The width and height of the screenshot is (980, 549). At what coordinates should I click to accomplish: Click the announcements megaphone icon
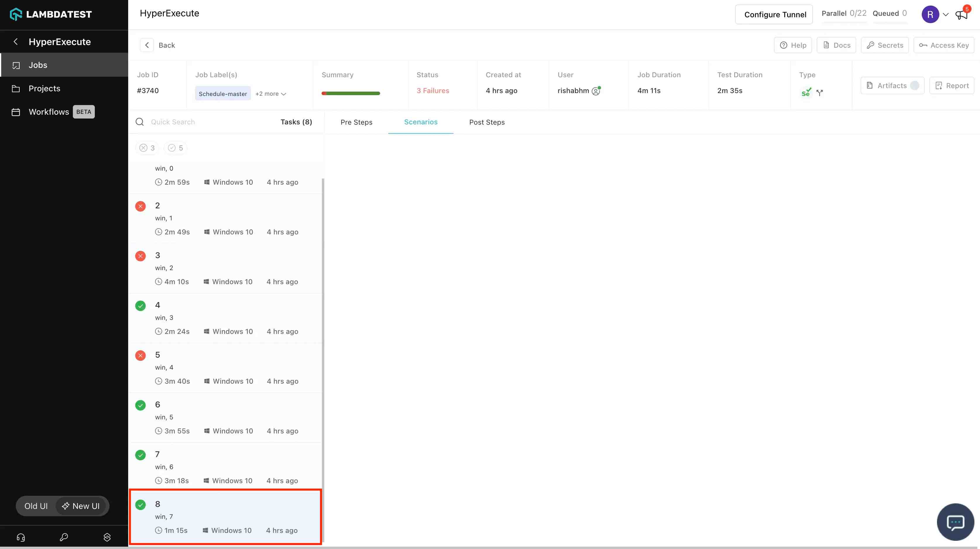click(x=961, y=15)
